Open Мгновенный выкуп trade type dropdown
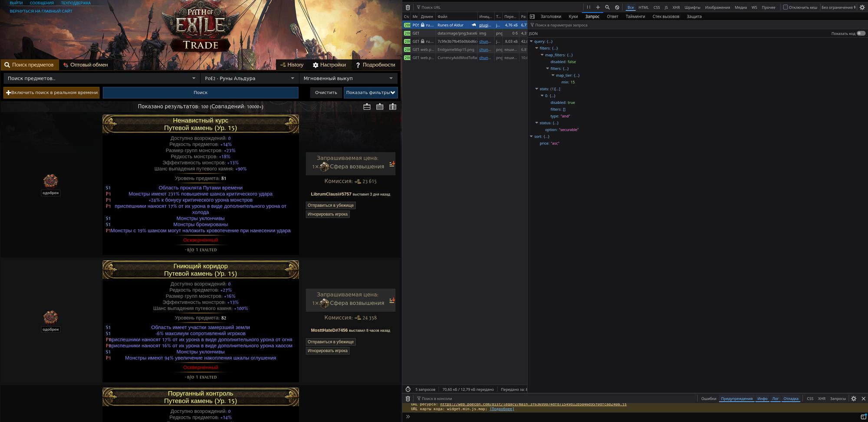The width and height of the screenshot is (868, 422). click(349, 79)
